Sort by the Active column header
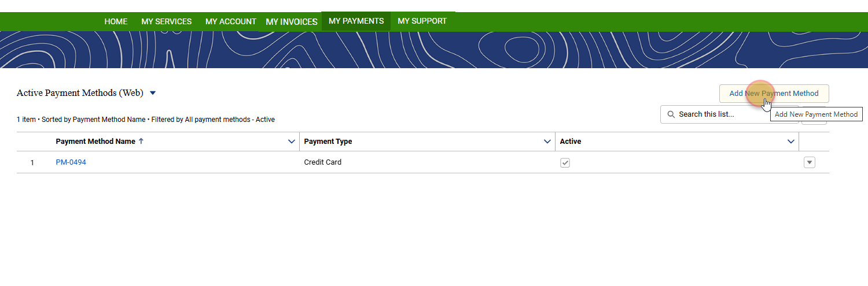The image size is (868, 286). 571,142
